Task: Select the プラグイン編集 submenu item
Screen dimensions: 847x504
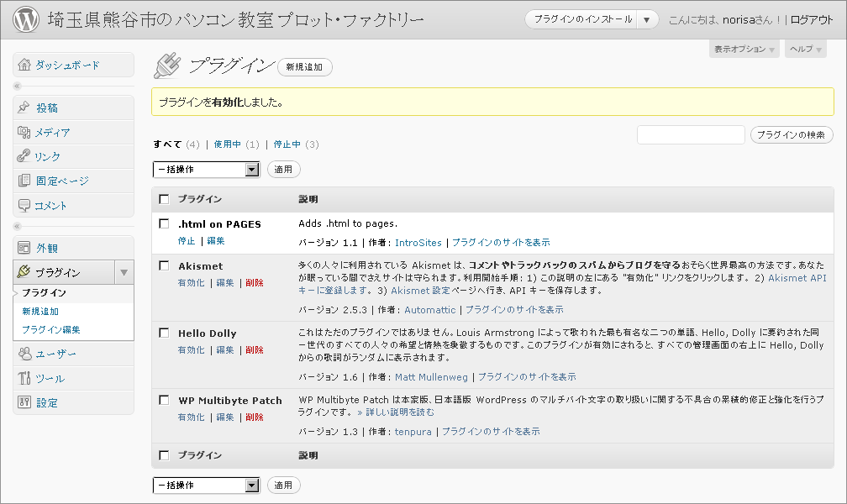Action: [x=50, y=329]
